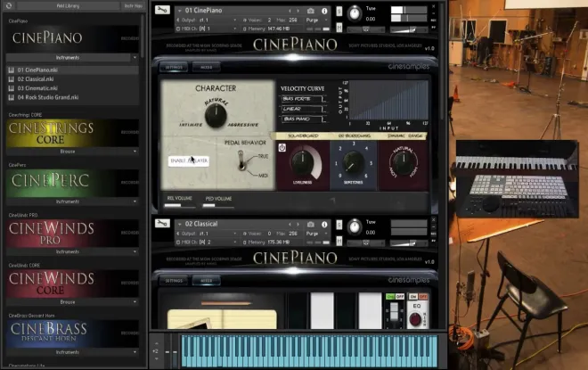Click Tune knob on 02 Classical
The height and width of the screenshot is (370, 588).
354,227
